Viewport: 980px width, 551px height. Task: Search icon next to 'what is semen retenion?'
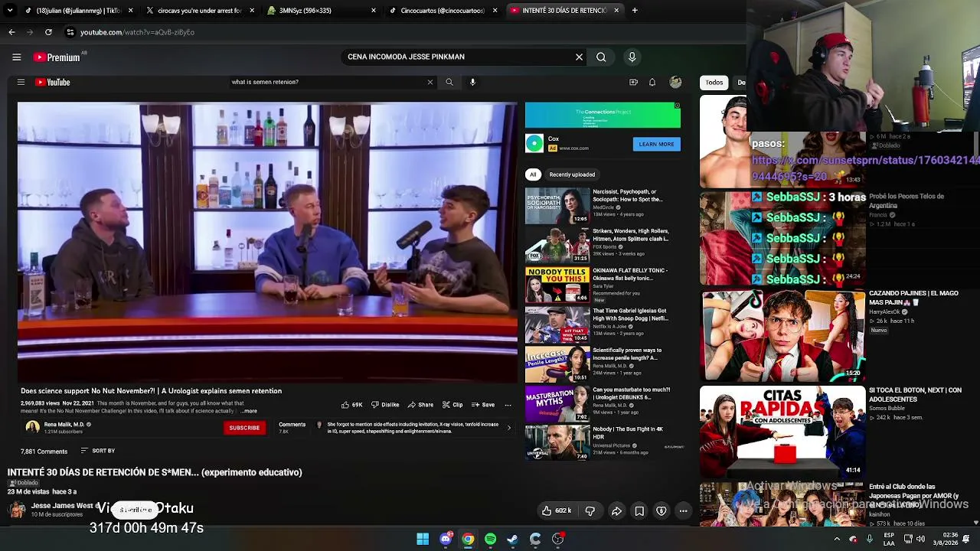(449, 82)
